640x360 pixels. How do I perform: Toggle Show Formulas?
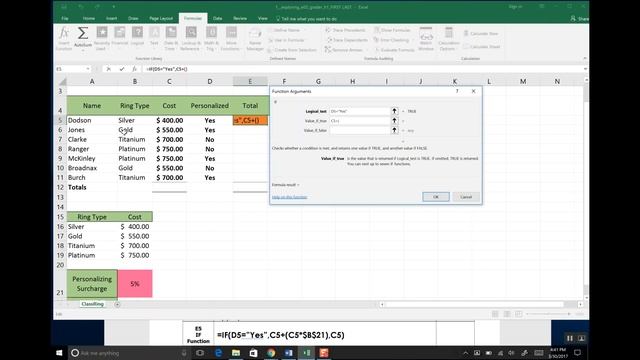pos(393,30)
